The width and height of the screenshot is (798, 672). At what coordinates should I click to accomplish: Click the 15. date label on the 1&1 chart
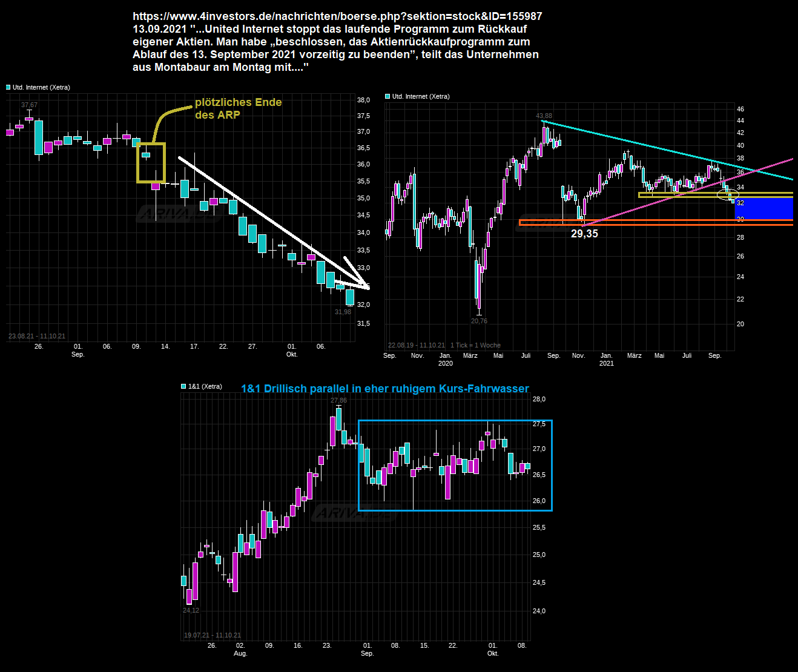click(x=424, y=646)
